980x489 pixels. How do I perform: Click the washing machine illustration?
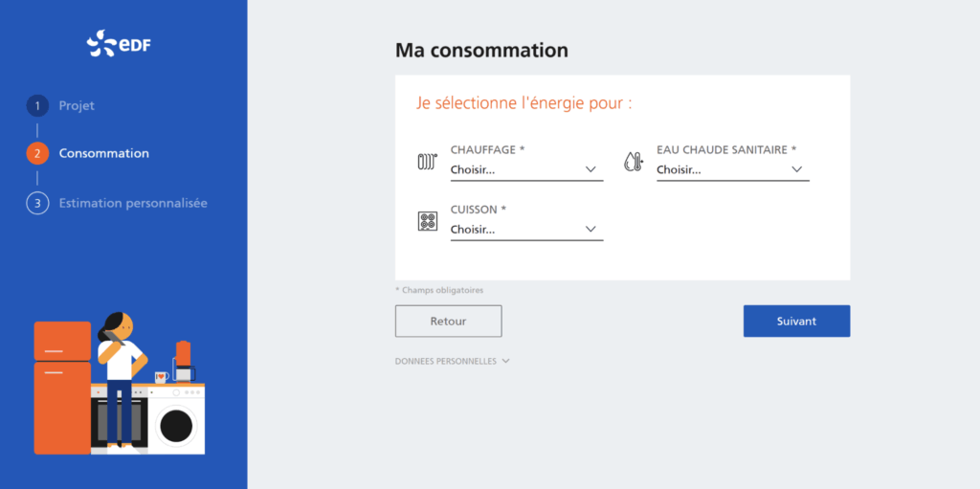176,419
